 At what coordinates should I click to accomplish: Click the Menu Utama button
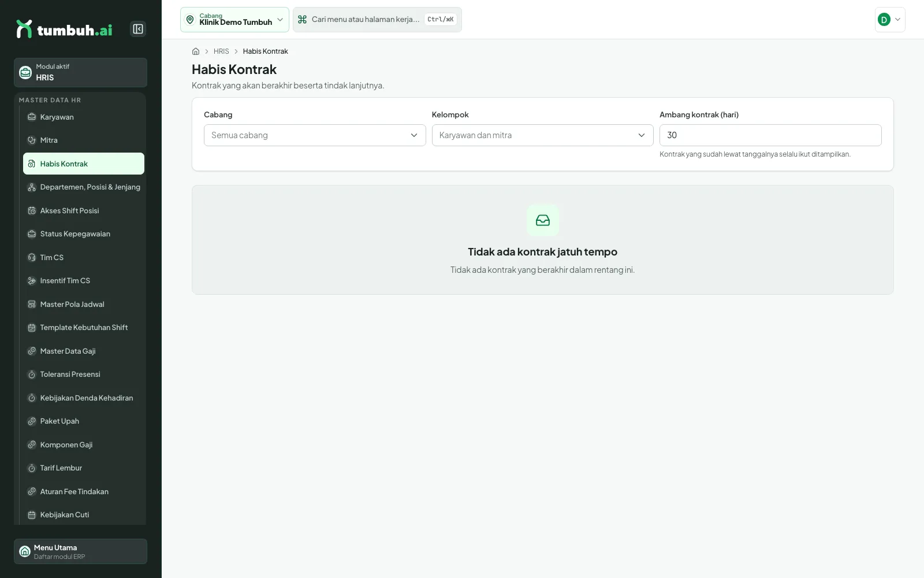pyautogui.click(x=80, y=551)
